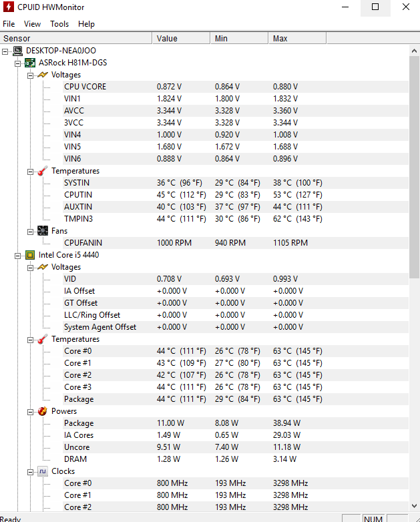
Task: Click the Fans section fan icon
Action: click(x=43, y=231)
